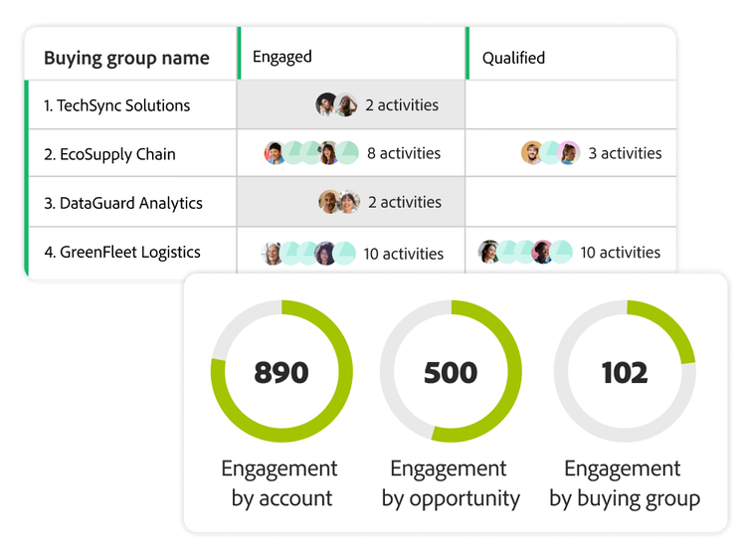Click GreenFleet Logistics qualified avatar group
This screenshot has height=560, width=746.
[x=525, y=253]
